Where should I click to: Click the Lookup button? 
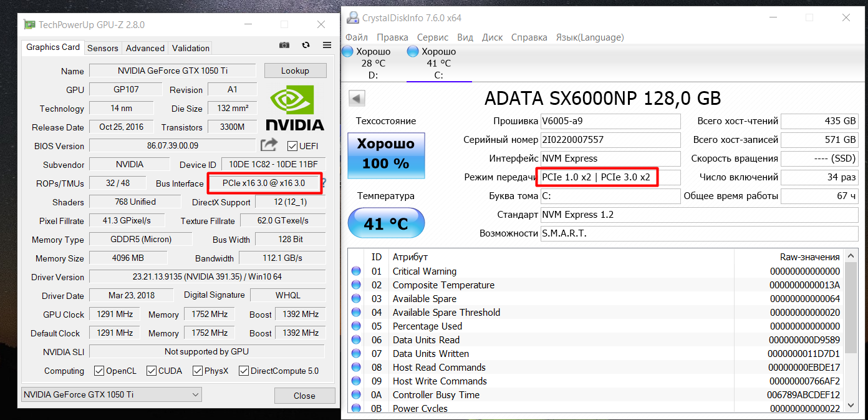click(x=295, y=71)
